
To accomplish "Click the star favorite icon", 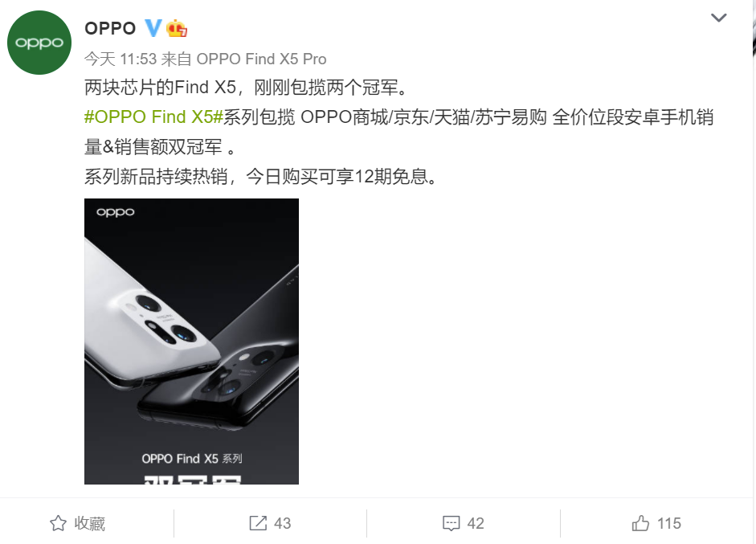I will coord(59,523).
